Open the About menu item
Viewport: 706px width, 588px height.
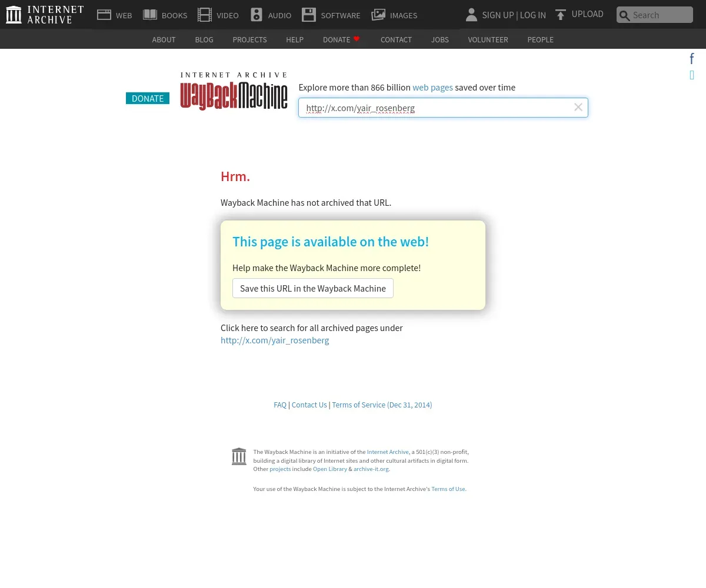tap(164, 39)
